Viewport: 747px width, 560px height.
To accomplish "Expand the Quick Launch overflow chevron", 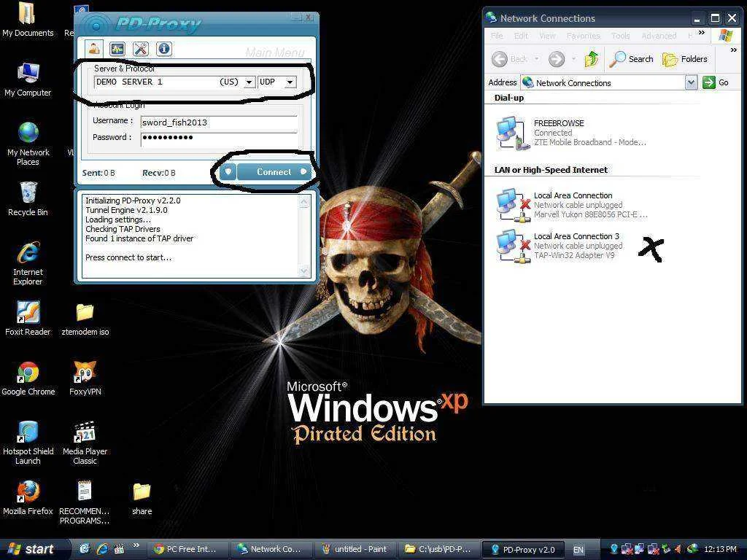I will click(x=136, y=545).
